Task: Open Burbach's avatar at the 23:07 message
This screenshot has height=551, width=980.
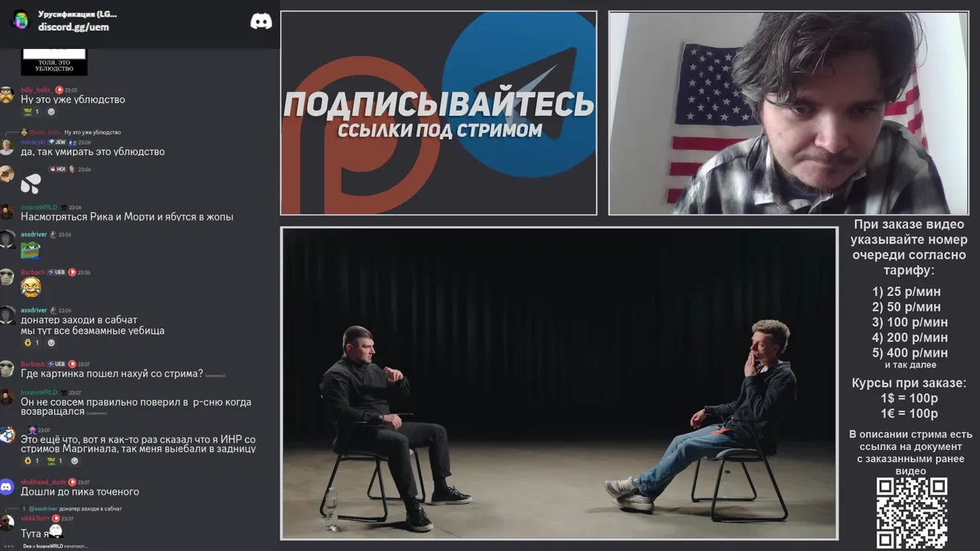Action: (7, 369)
